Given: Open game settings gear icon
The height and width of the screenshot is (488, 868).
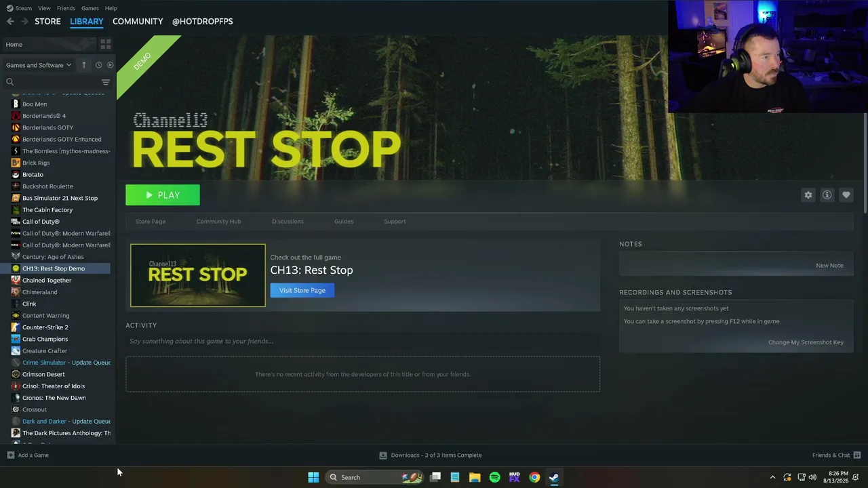Looking at the screenshot, I should point(808,195).
